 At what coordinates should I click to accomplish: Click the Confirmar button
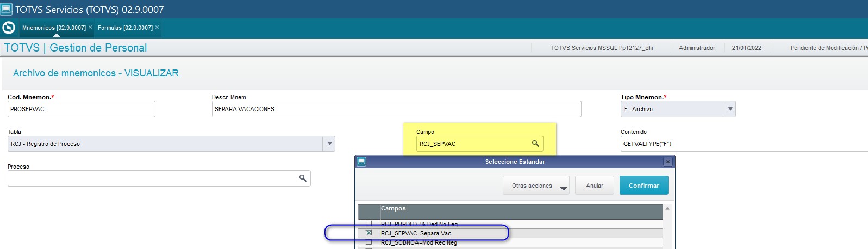tap(644, 186)
